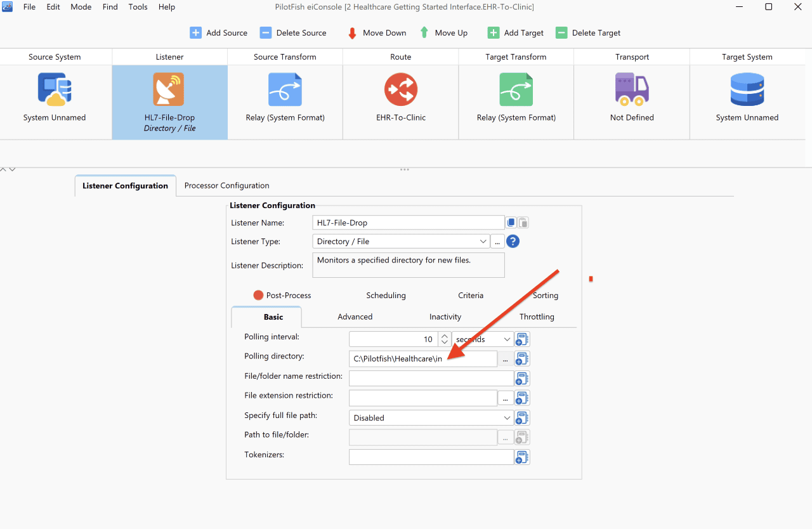Click the Polling directory text field
The image size is (812, 529).
pyautogui.click(x=423, y=359)
